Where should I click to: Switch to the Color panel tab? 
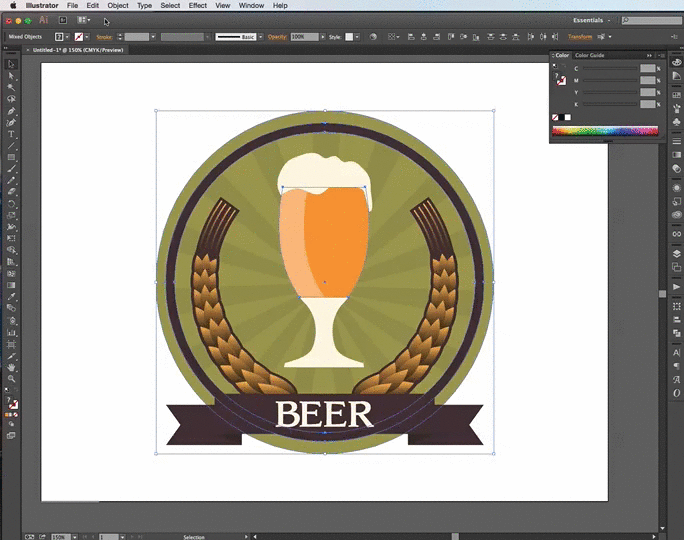[562, 55]
